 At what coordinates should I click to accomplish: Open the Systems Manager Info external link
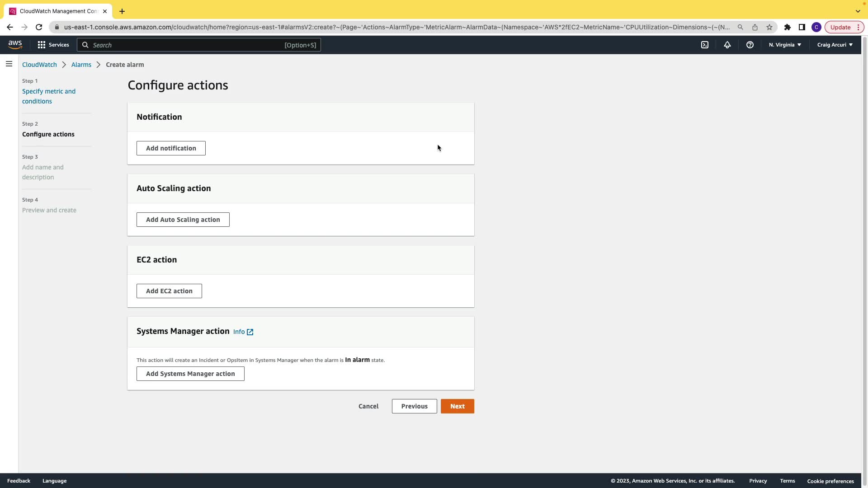243,332
